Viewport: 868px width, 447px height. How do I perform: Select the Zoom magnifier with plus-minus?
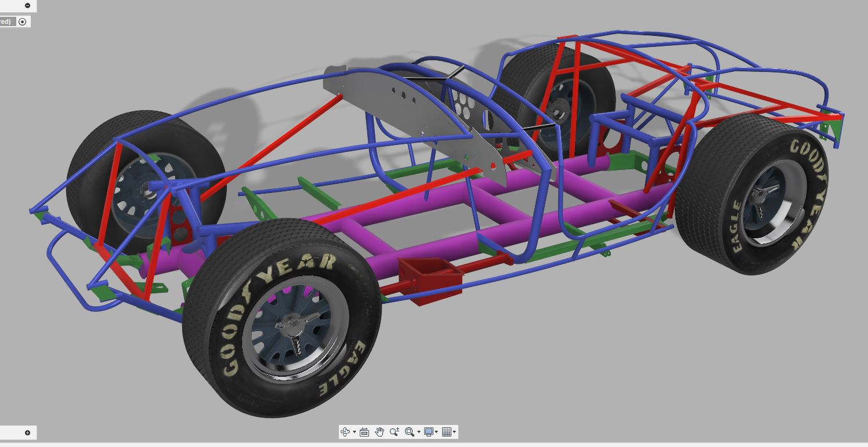point(395,432)
